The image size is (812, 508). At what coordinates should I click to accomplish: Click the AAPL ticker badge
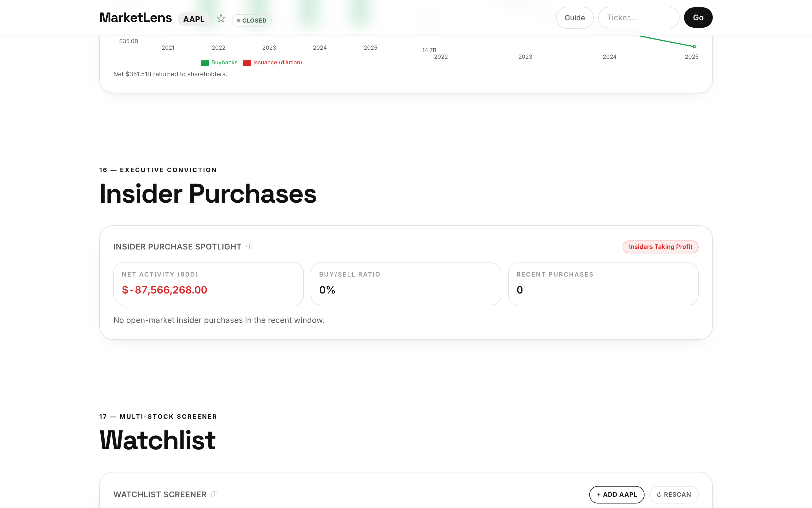point(194,19)
